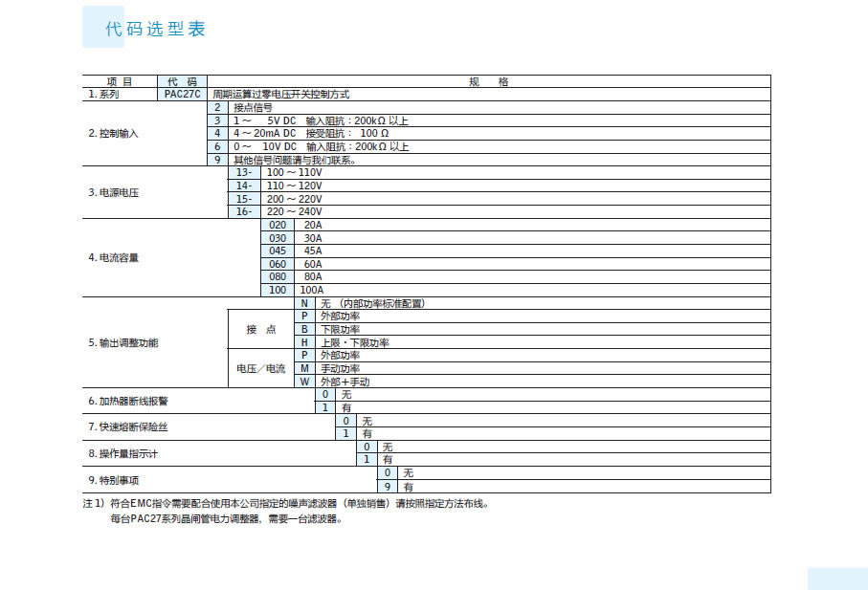Viewport: 868px width, 590px height.
Task: Click the 5.输出调整功能 row label
Action: click(122, 343)
